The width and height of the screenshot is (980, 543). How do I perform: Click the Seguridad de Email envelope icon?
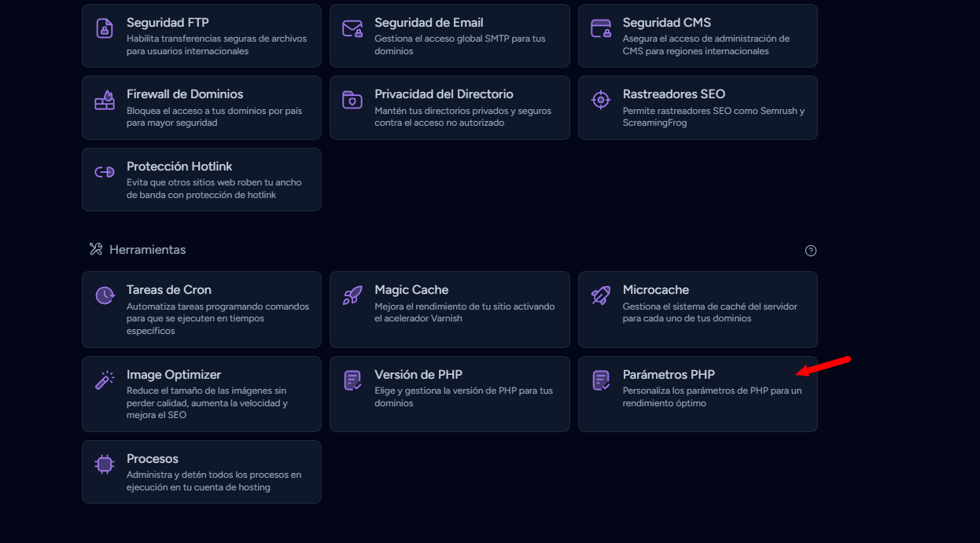click(x=352, y=29)
